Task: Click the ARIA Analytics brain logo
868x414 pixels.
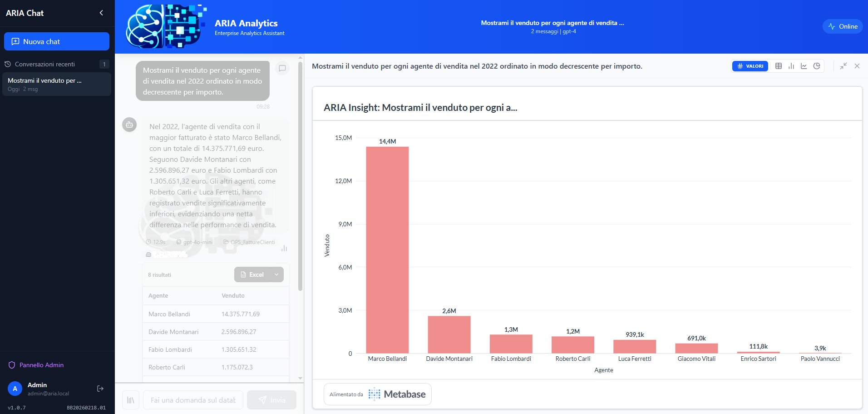Action: pos(166,26)
